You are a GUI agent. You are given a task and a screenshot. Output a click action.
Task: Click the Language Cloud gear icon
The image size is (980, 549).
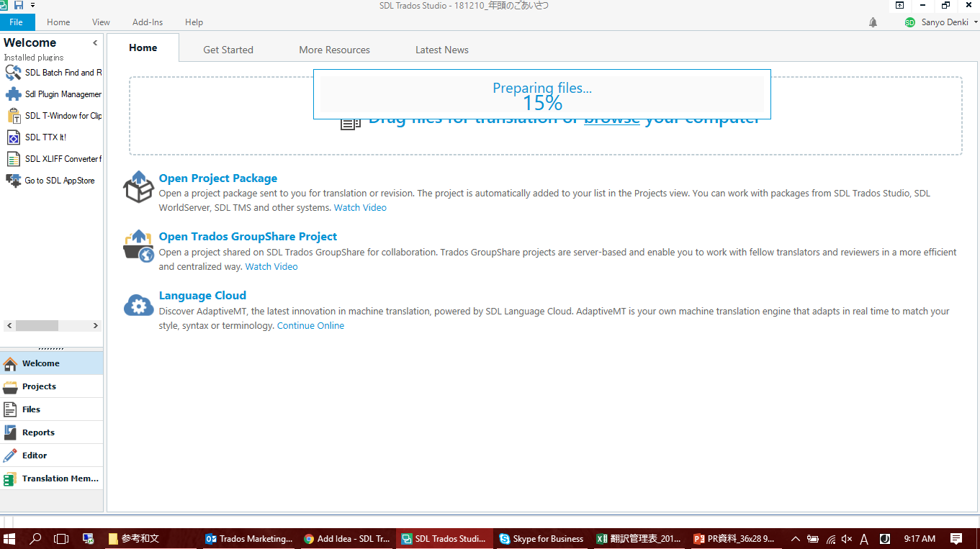(x=139, y=306)
